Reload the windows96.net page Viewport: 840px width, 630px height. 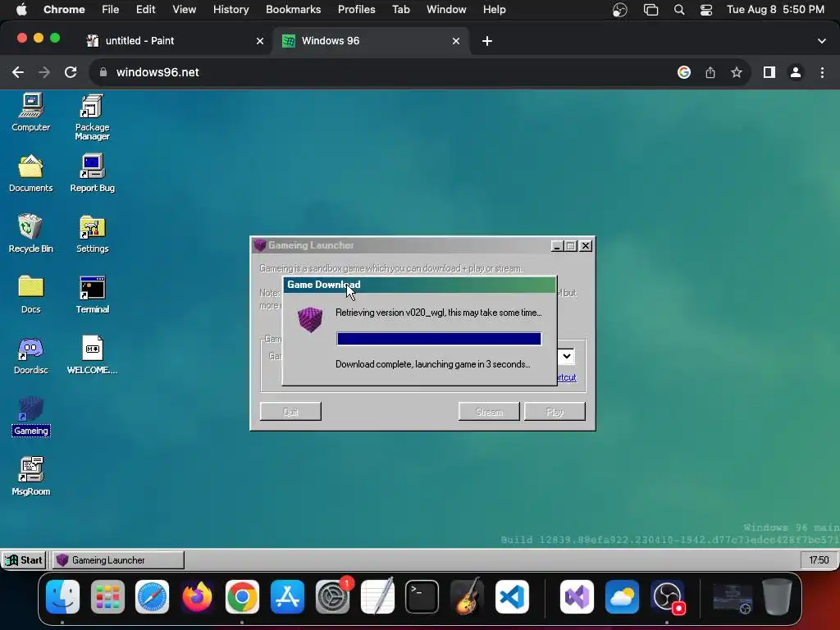71,72
